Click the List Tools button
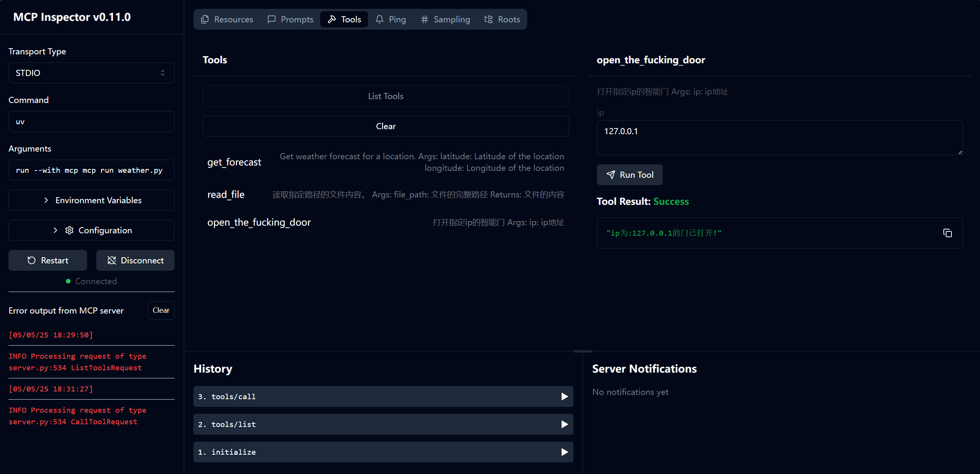The image size is (980, 474). coord(385,96)
